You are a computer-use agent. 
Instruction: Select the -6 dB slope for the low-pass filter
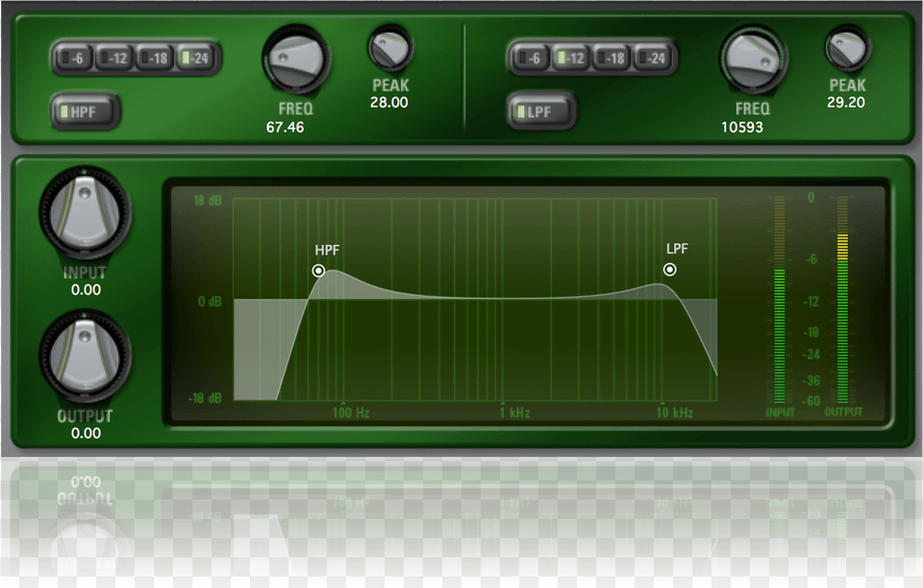pos(528,58)
